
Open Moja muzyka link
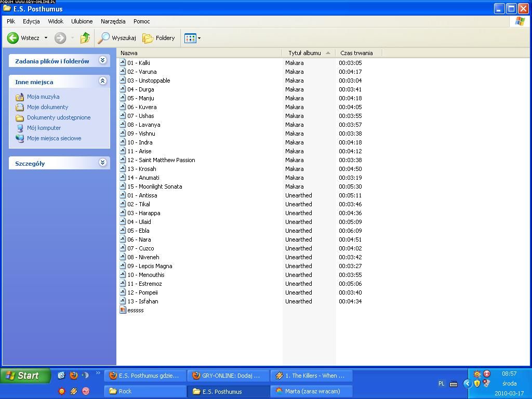pyautogui.click(x=43, y=97)
